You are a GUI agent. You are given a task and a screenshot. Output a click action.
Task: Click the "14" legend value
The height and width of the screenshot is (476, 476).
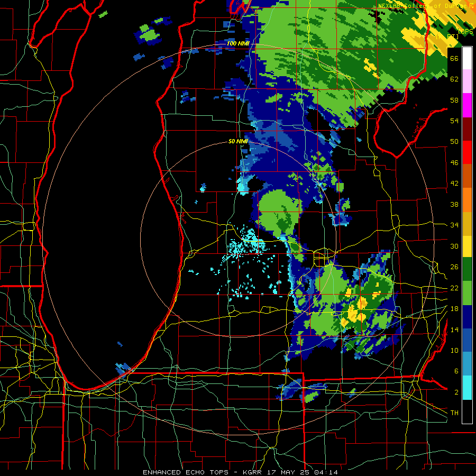click(x=454, y=329)
